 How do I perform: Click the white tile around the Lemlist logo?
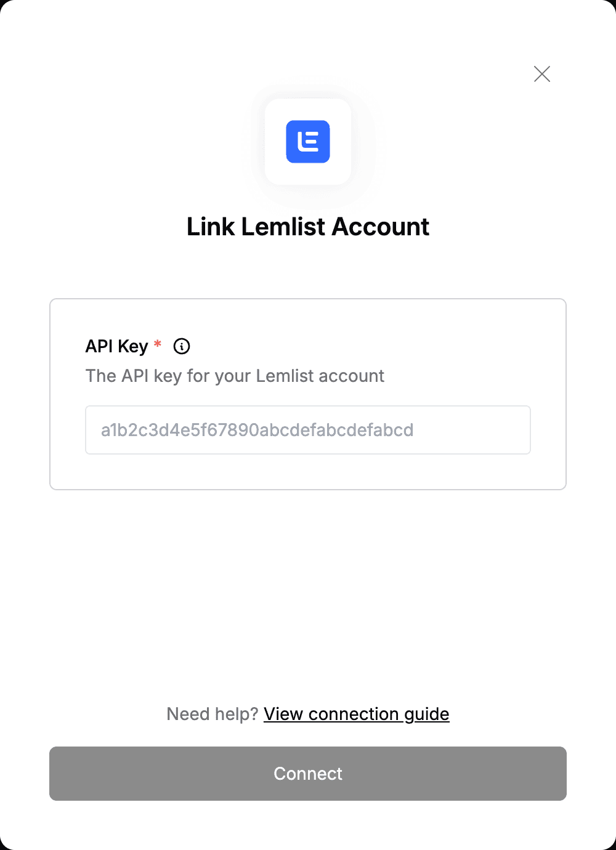[x=308, y=142]
